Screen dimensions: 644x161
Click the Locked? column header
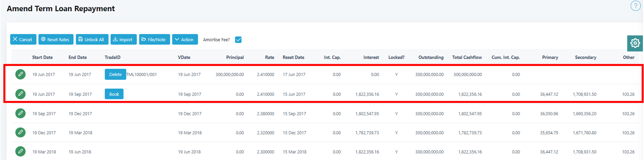click(x=396, y=57)
